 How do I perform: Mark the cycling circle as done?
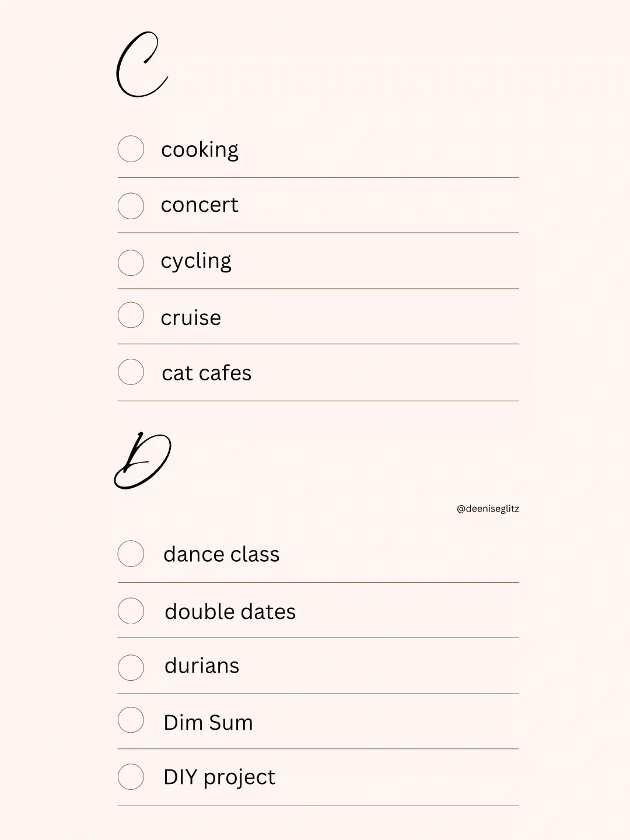131,262
